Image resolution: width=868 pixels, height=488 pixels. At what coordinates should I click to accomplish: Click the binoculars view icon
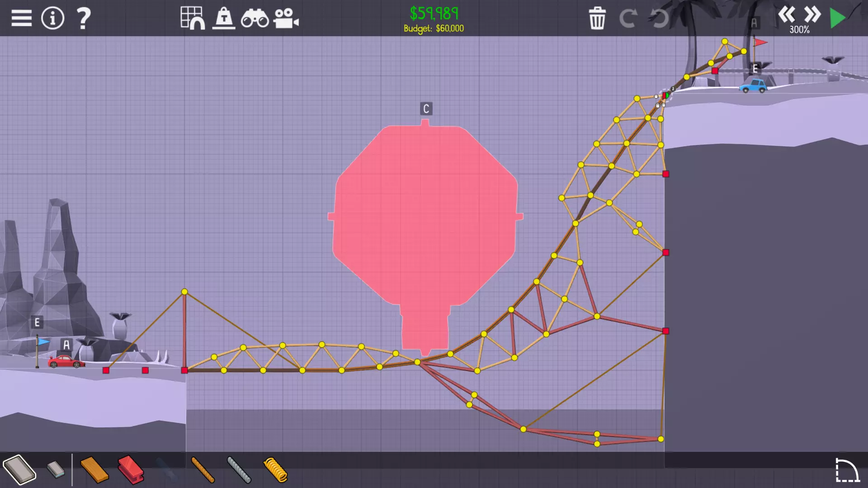click(255, 19)
